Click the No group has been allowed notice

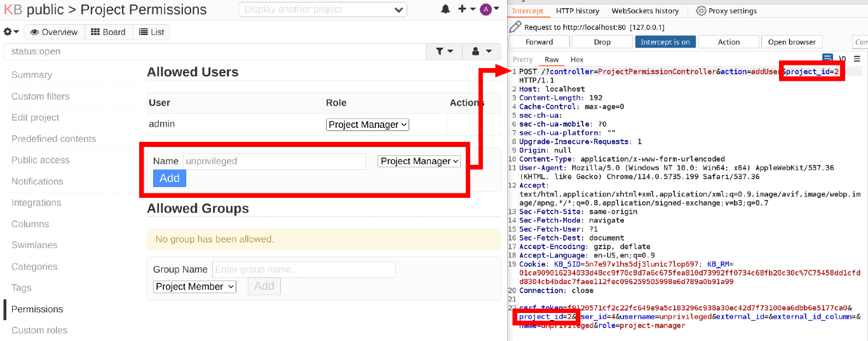(323, 239)
